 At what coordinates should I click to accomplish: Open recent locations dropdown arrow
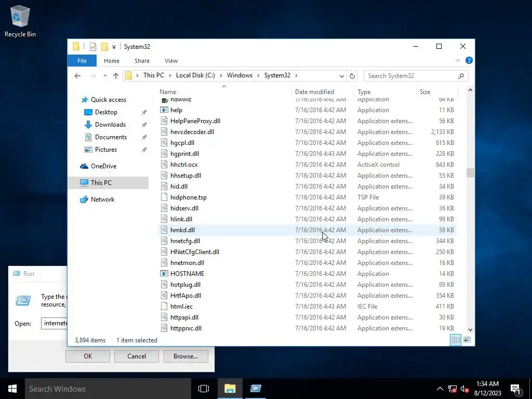[105, 76]
